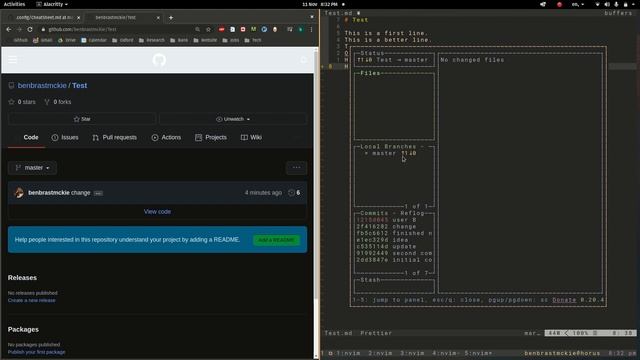Close the benbrastmckie/Test browser tab
640x360 pixels.
pos(158,18)
